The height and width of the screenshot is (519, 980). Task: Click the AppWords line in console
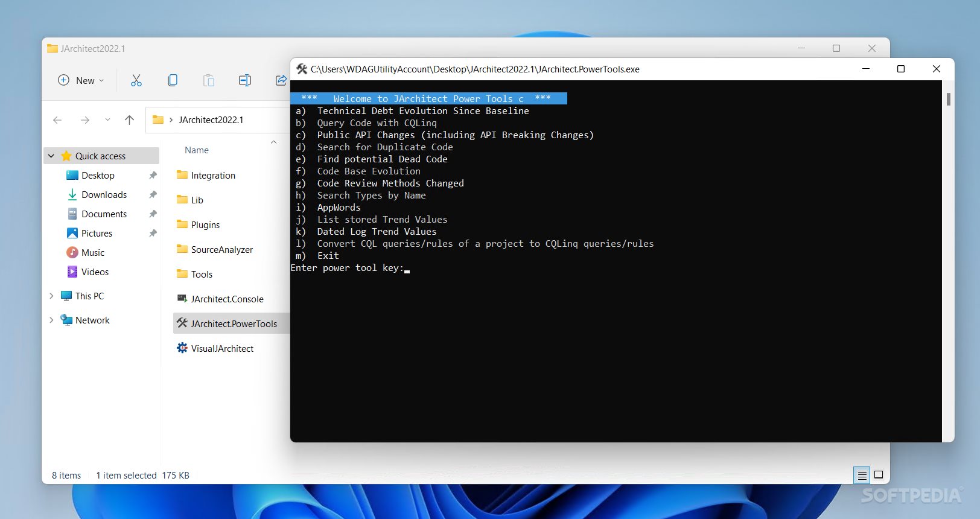pos(328,208)
